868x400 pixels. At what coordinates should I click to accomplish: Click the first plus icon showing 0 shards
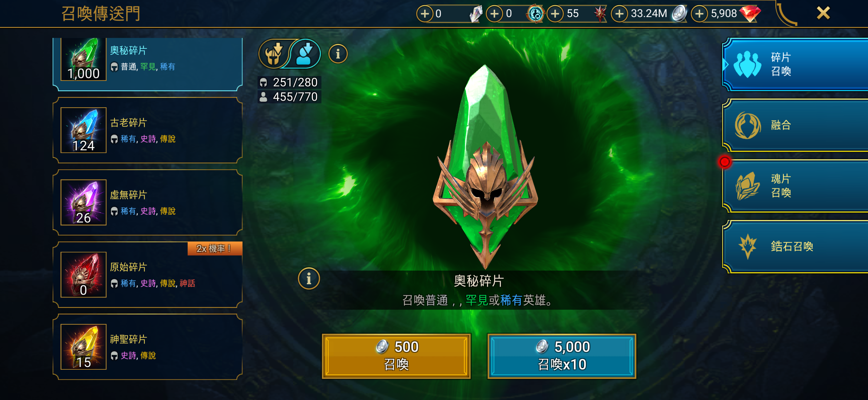tap(425, 14)
